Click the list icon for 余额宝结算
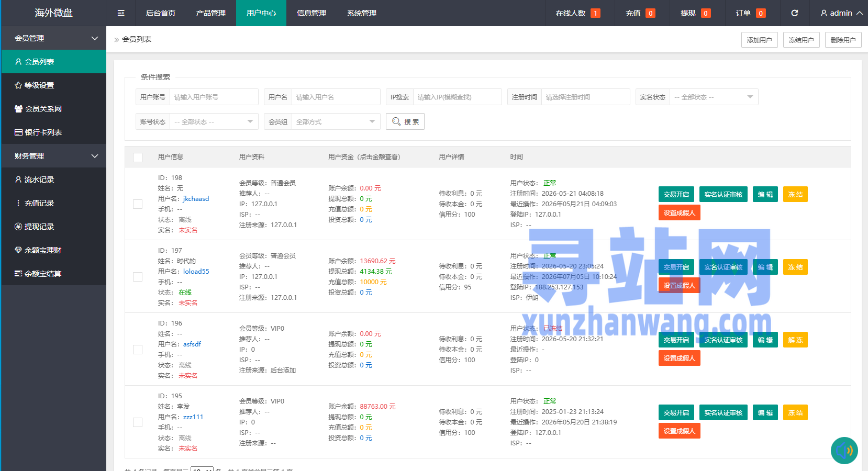Screen dimensions: 868x471 (x=18, y=274)
